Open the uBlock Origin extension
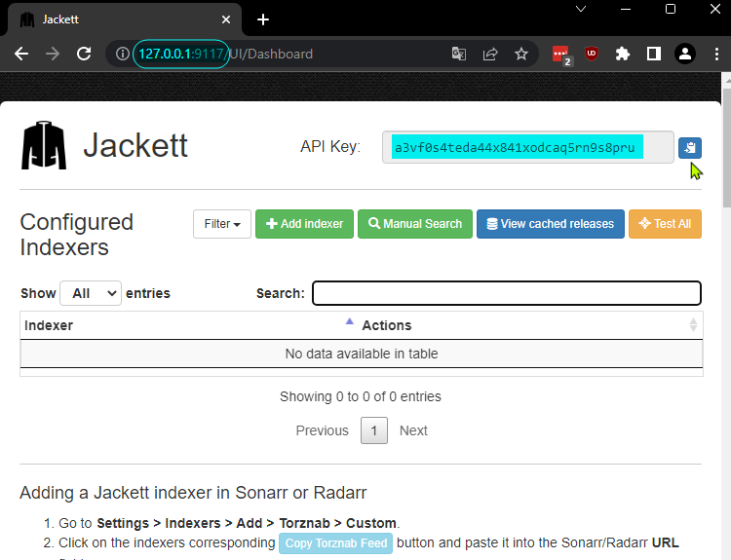Screen dimensions: 731x560 592,54
